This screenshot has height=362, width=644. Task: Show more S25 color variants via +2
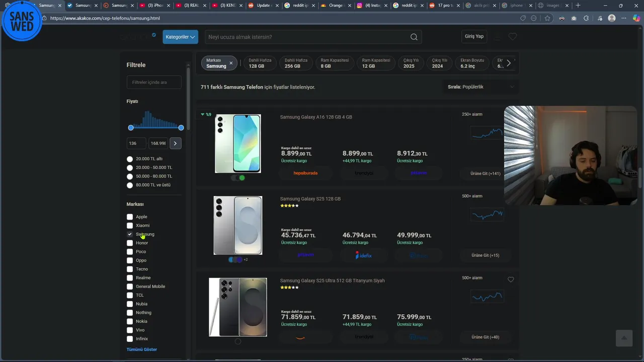tap(246, 259)
